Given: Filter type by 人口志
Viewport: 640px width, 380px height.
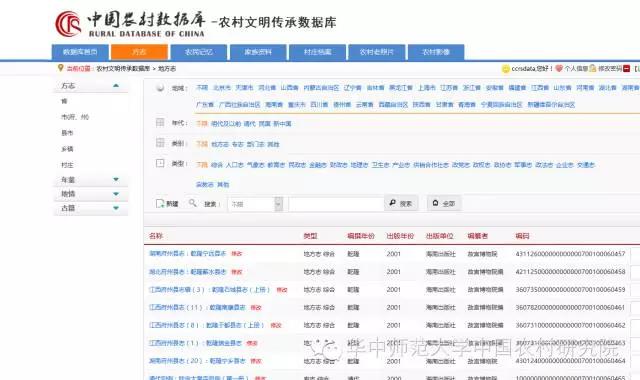Looking at the screenshot, I should (x=235, y=165).
